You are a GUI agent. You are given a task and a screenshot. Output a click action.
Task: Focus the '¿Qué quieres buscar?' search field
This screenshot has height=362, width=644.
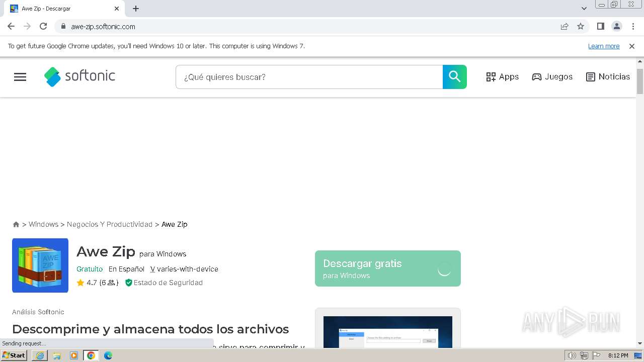(309, 77)
